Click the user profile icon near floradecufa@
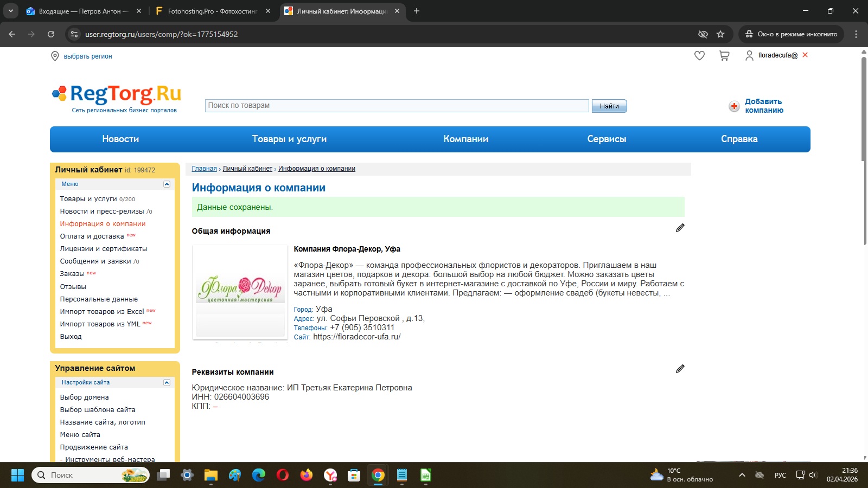Viewport: 868px width, 488px height. 749,55
